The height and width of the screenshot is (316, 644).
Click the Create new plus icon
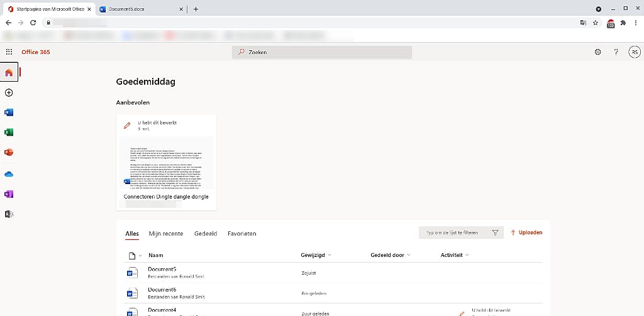pyautogui.click(x=9, y=93)
